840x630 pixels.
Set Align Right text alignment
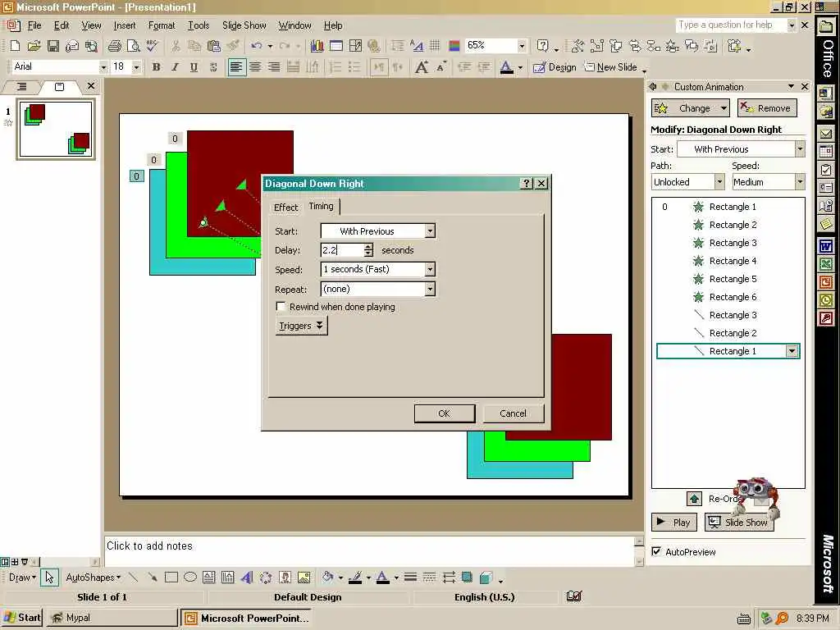pos(274,67)
